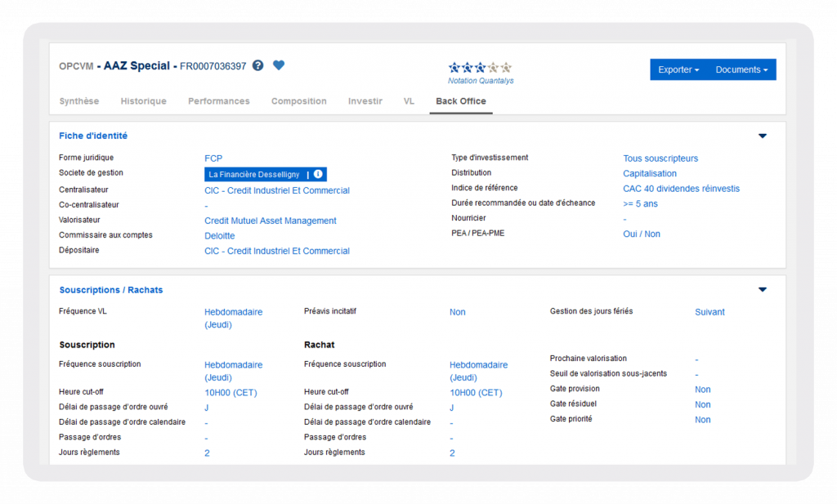Switch to the VL tab
This screenshot has height=504, width=837.
tap(409, 101)
